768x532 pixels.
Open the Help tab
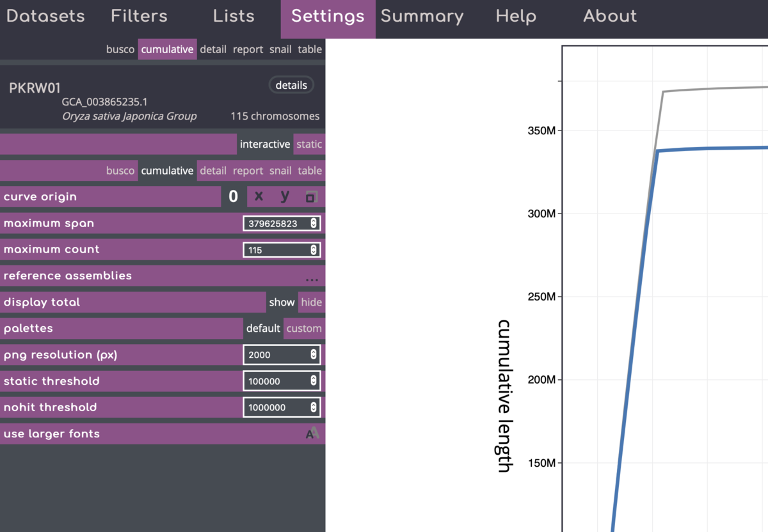pos(516,16)
